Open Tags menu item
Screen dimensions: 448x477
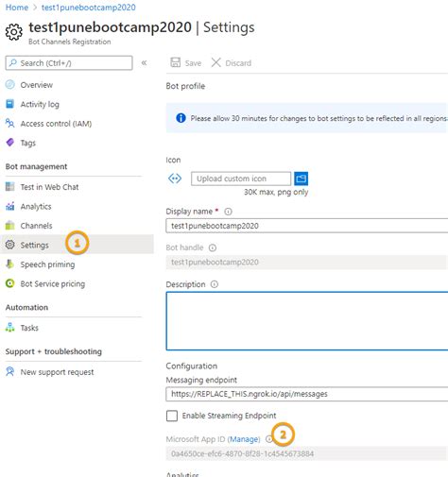pos(28,143)
